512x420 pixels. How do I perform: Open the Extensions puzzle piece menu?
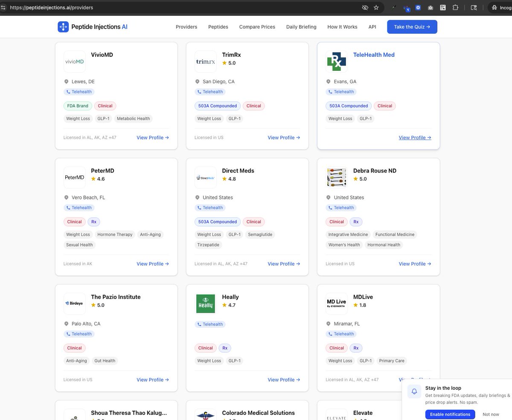click(x=455, y=8)
